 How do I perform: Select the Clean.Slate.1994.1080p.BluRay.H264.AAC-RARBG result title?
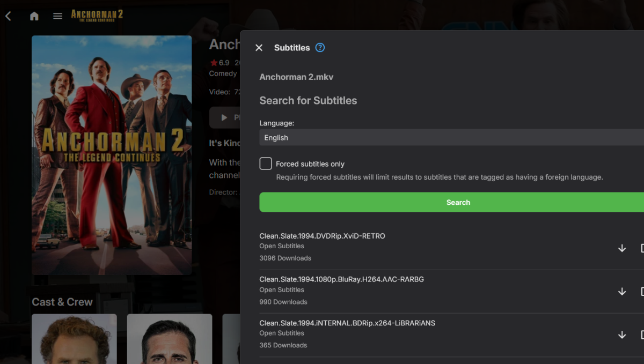pos(341,279)
